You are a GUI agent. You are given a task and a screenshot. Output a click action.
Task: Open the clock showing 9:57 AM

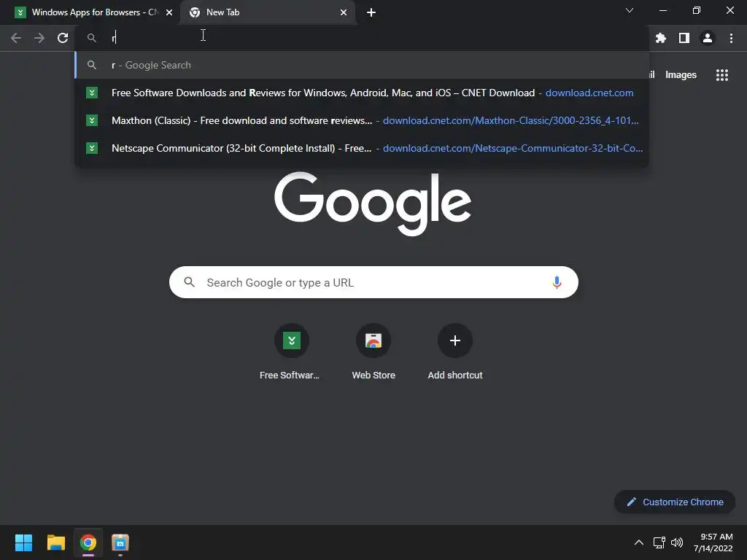713,542
